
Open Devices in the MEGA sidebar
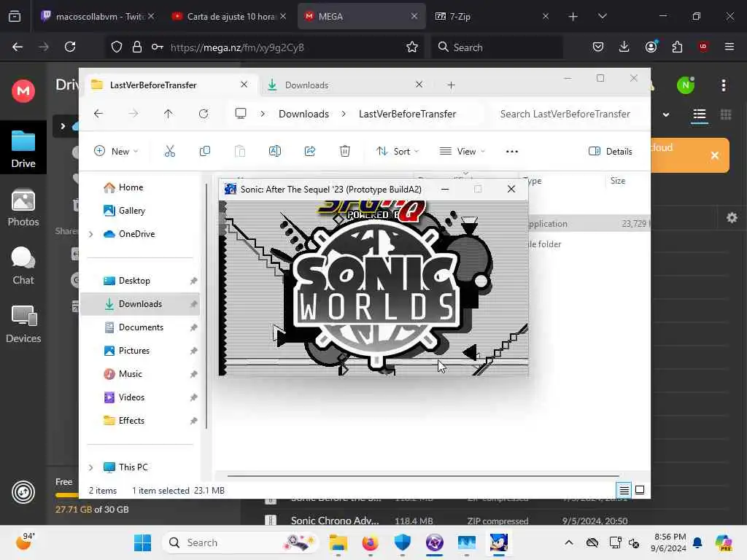pyautogui.click(x=23, y=324)
